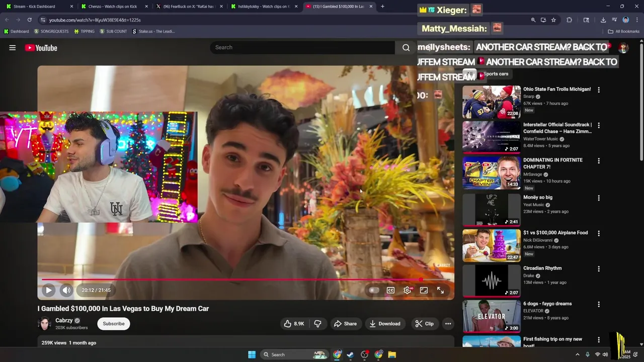Share this video
The image size is (644, 362).
(346, 324)
